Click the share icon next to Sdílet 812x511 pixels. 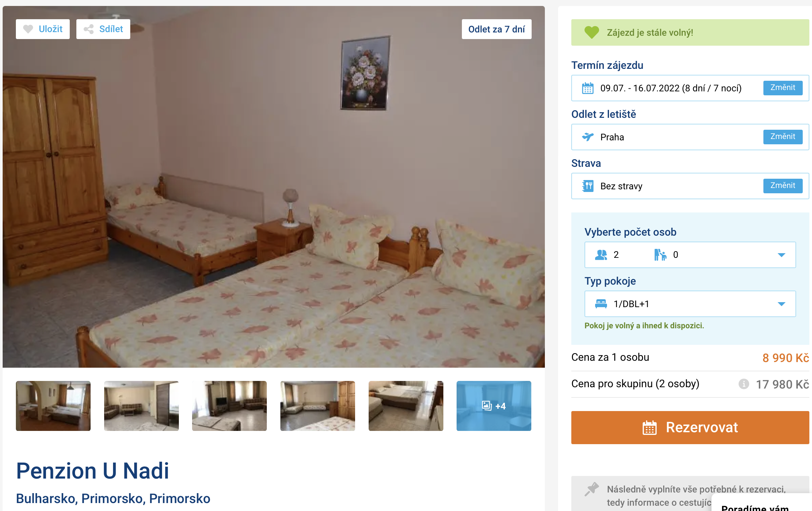(89, 29)
